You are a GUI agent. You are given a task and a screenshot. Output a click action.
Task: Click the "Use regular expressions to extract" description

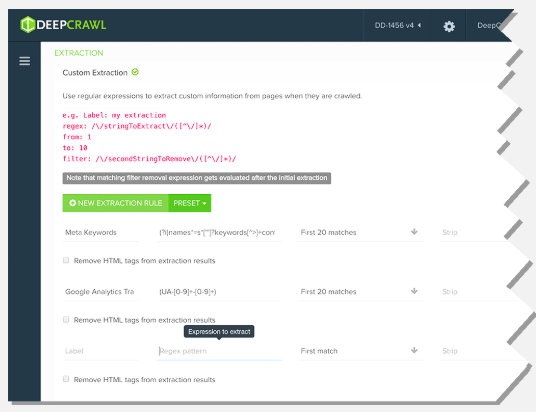[212, 96]
